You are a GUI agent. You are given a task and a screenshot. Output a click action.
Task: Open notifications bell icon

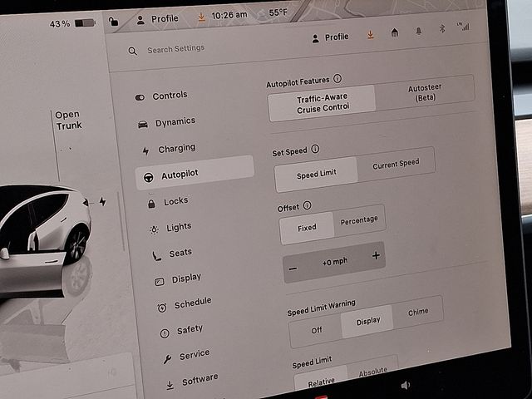click(419, 32)
